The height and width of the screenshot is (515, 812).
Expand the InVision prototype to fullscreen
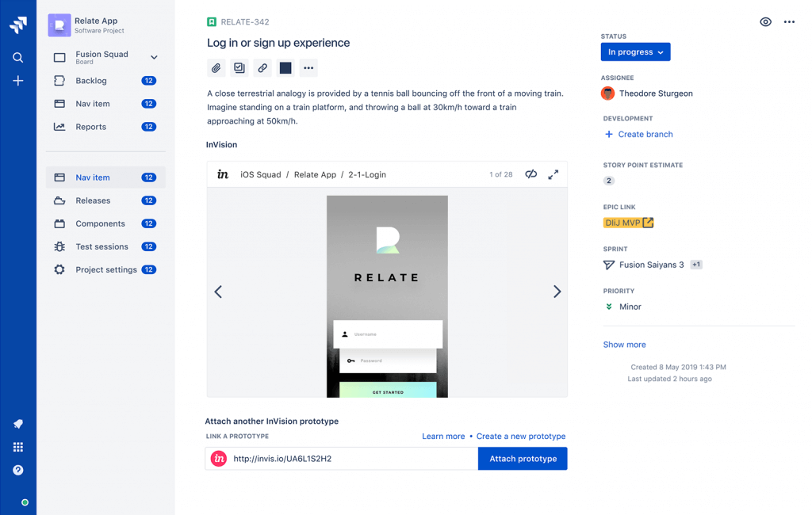coord(553,174)
